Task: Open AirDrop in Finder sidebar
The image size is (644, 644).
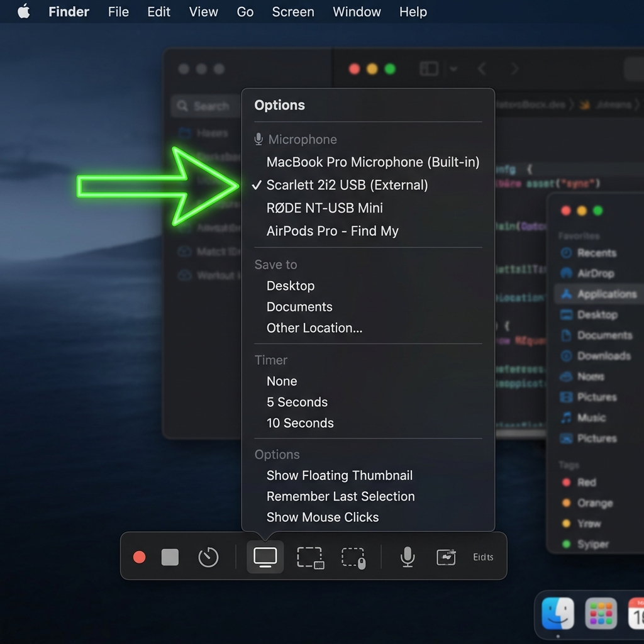Action: click(596, 273)
